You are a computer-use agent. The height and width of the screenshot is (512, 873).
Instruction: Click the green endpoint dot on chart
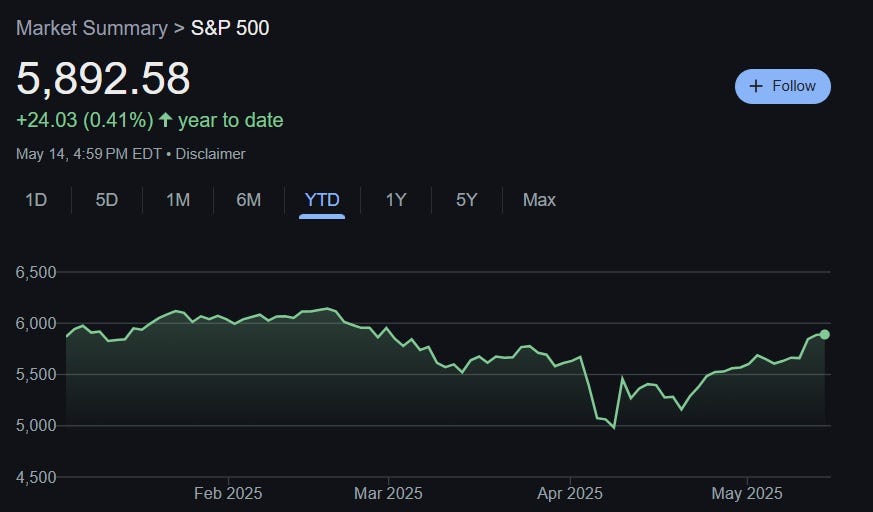tap(825, 334)
